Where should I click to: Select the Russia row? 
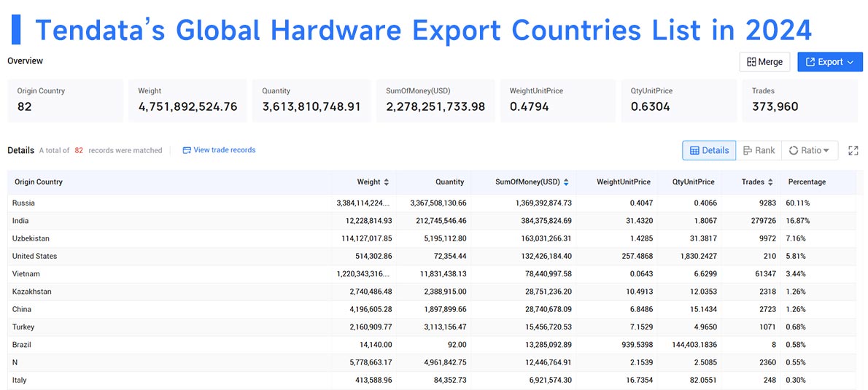[432, 203]
